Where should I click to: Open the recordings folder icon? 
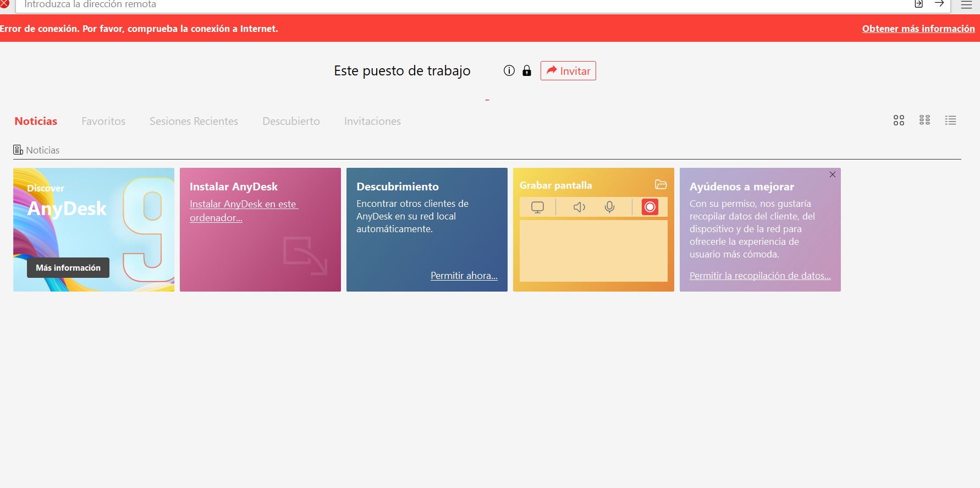[660, 185]
